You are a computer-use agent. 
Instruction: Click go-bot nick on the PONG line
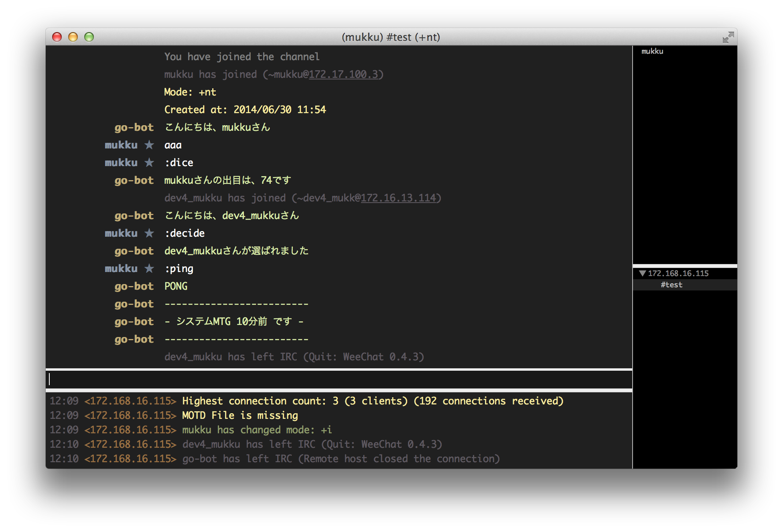(x=134, y=286)
